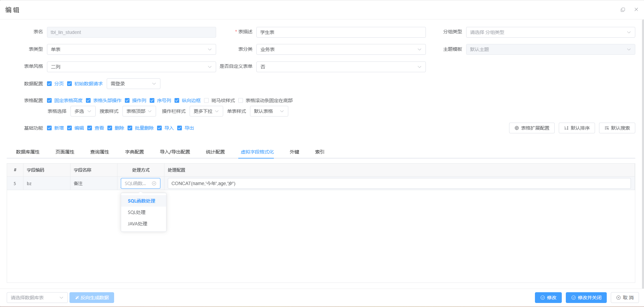Switch to the 数据库属性 tab
Viewport: 644px width, 307px height.
click(27, 151)
